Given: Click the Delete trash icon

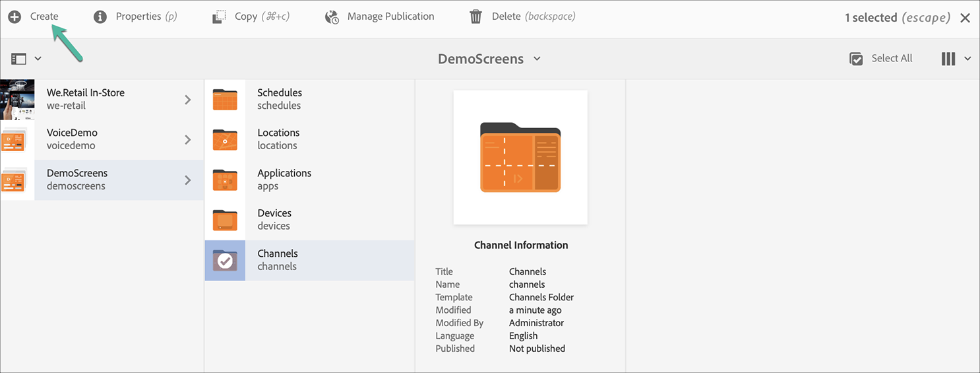Looking at the screenshot, I should click(475, 17).
